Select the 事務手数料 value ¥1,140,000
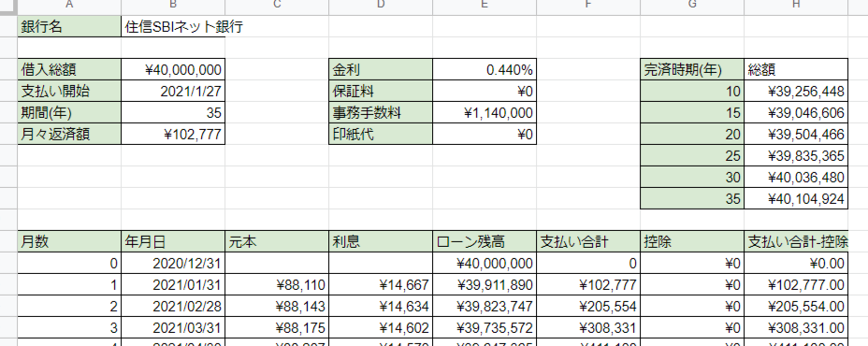Image resolution: width=868 pixels, height=346 pixels. pos(485,113)
